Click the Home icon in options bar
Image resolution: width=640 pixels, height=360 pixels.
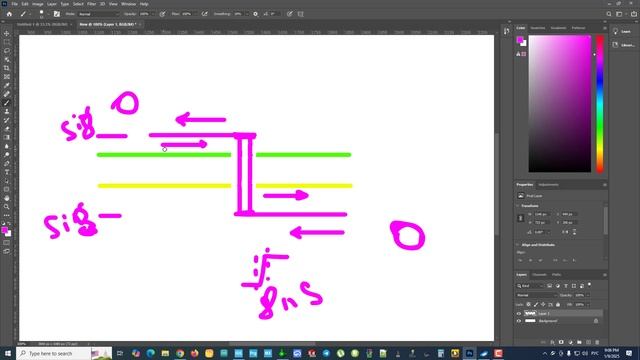[x=9, y=14]
